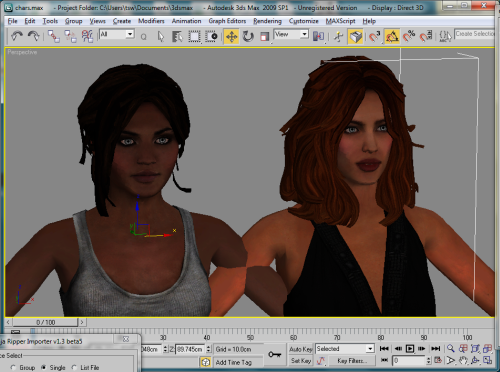Select the Zoom magnifier viewport tool
Screen dimensions: 500x372
[x=451, y=349]
